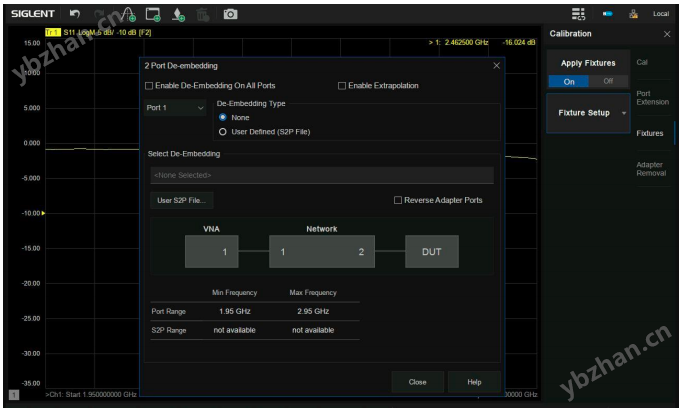Click the SIGLENT logo
The width and height of the screenshot is (683, 413).
(33, 14)
